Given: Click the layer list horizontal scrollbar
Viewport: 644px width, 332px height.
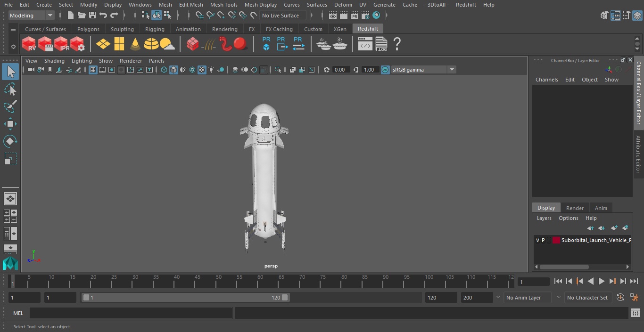Looking at the screenshot, I should [564, 267].
